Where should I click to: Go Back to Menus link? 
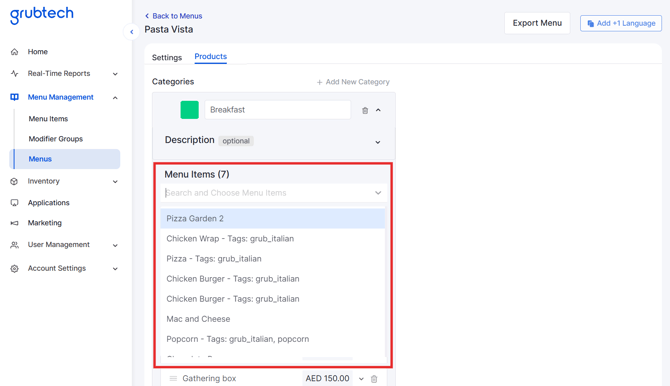[x=173, y=16]
